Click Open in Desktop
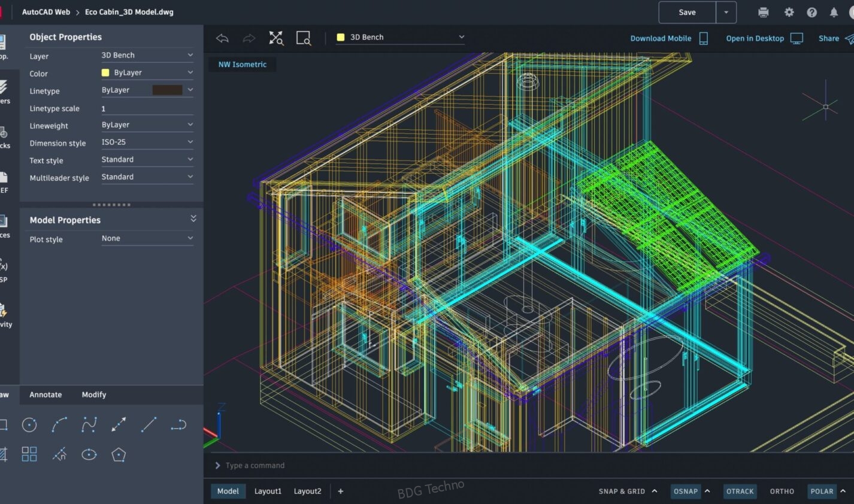The height and width of the screenshot is (504, 854). point(764,38)
